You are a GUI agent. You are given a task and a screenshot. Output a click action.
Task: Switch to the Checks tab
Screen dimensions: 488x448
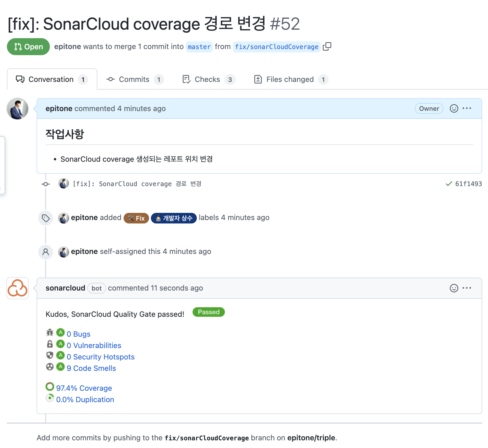tap(208, 79)
